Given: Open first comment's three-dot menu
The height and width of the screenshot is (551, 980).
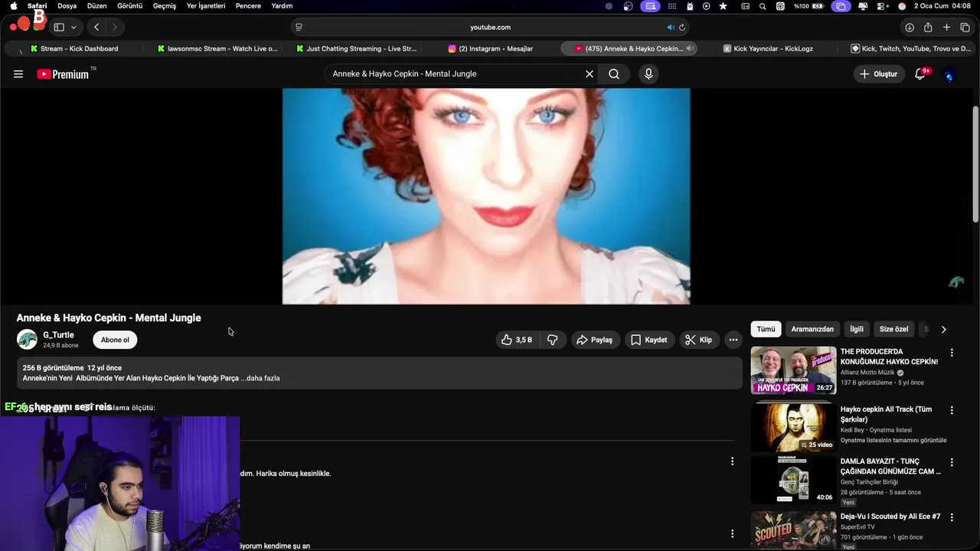Looking at the screenshot, I should click(x=732, y=461).
